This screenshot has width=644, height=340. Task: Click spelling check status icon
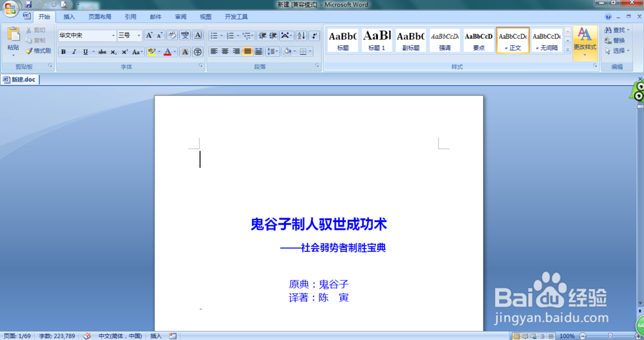click(87, 336)
